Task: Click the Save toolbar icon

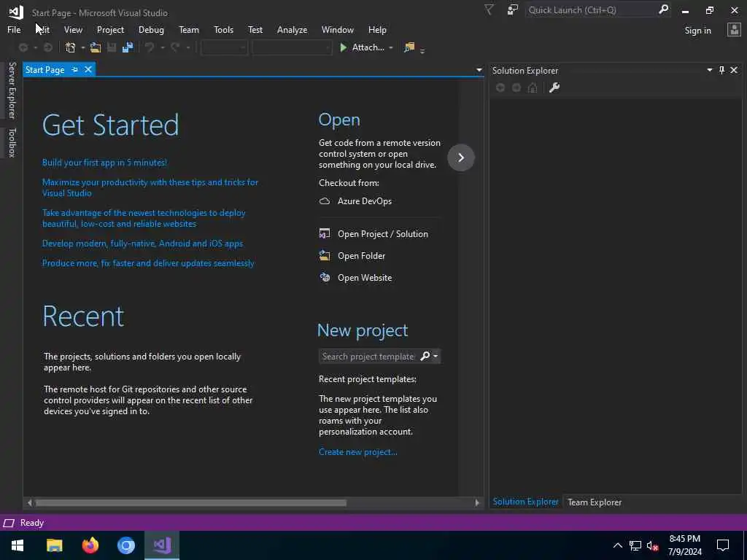Action: [x=112, y=47]
